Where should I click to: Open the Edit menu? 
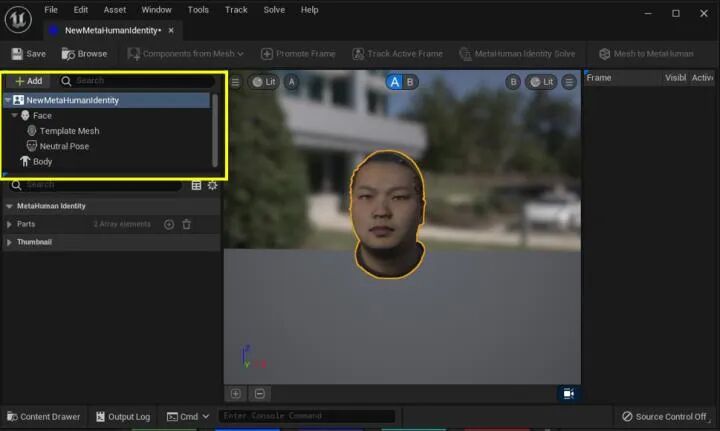pos(80,10)
